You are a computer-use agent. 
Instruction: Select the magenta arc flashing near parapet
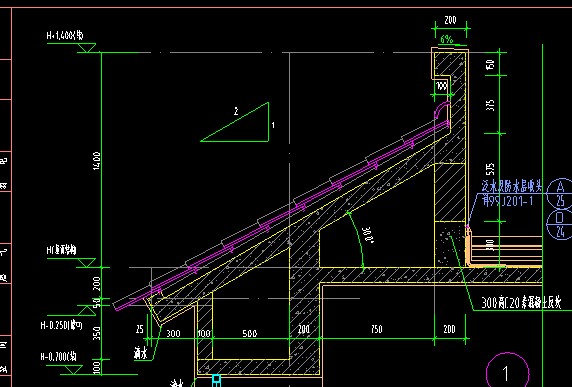coord(441,110)
